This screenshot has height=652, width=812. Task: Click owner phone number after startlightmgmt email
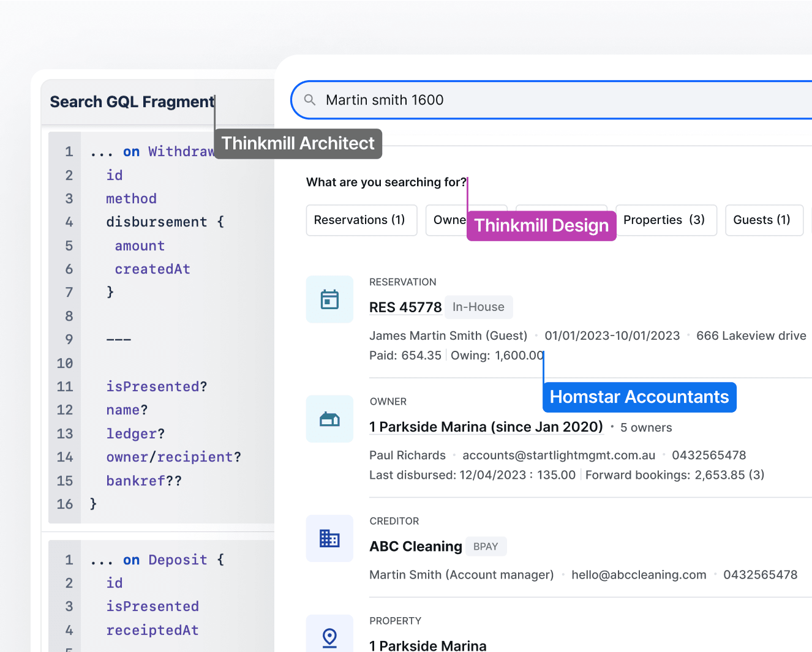(x=709, y=455)
